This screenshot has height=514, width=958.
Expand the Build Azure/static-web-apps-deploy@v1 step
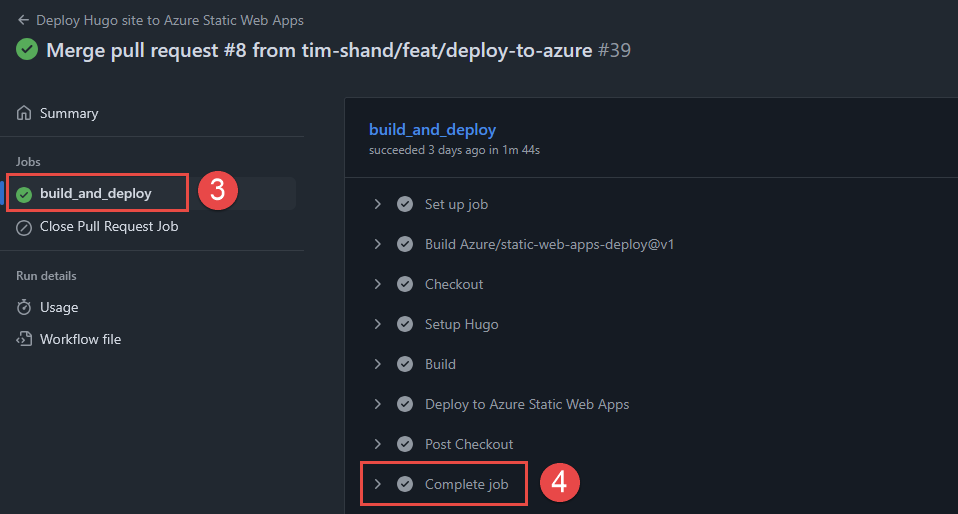378,244
